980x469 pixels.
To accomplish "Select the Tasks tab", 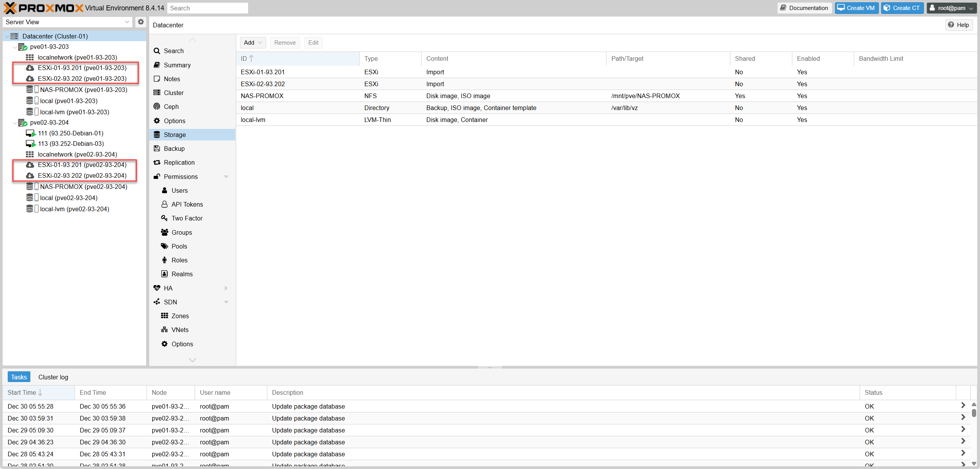I will [x=19, y=377].
